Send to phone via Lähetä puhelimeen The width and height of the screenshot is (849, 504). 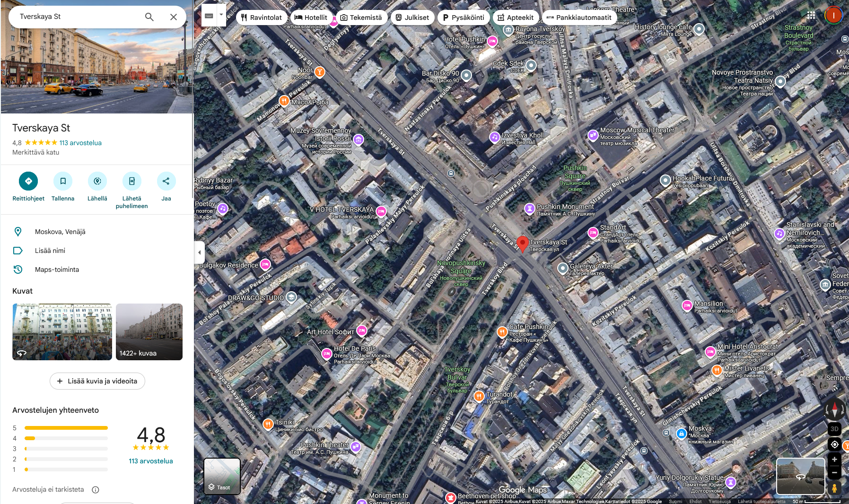(132, 191)
